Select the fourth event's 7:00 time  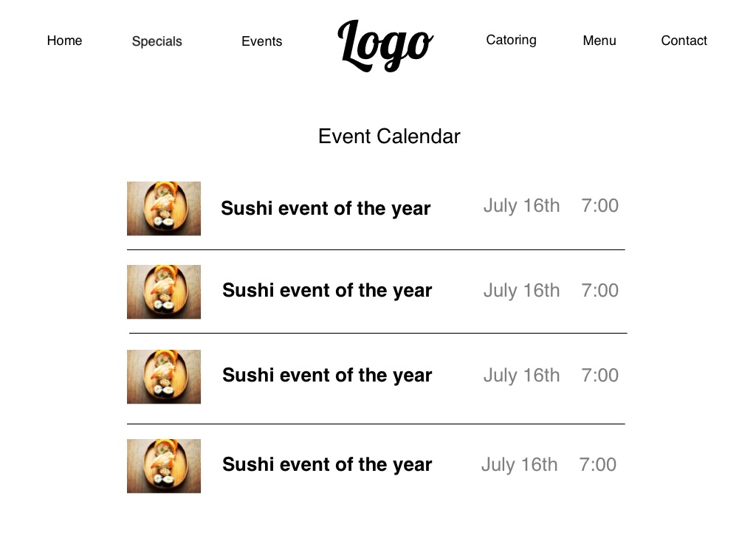click(x=597, y=465)
